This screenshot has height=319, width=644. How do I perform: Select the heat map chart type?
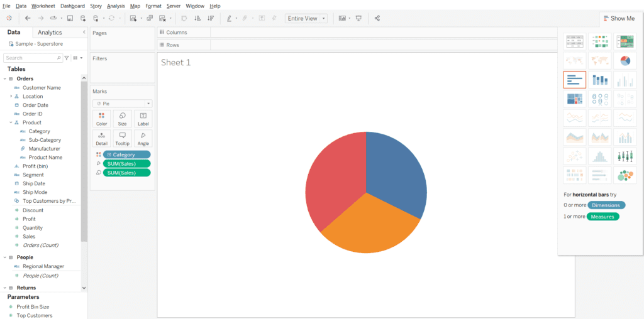click(599, 41)
